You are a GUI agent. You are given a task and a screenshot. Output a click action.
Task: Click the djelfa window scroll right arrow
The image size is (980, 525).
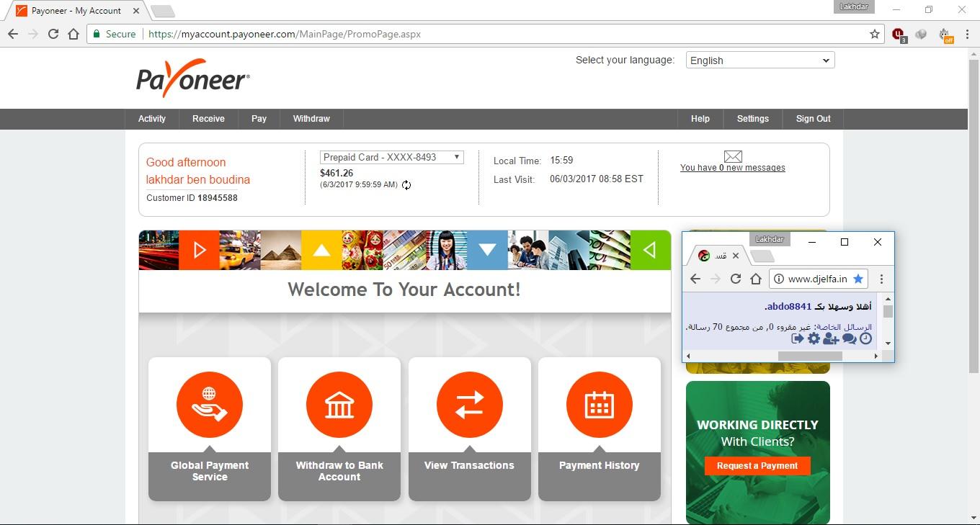click(x=876, y=356)
